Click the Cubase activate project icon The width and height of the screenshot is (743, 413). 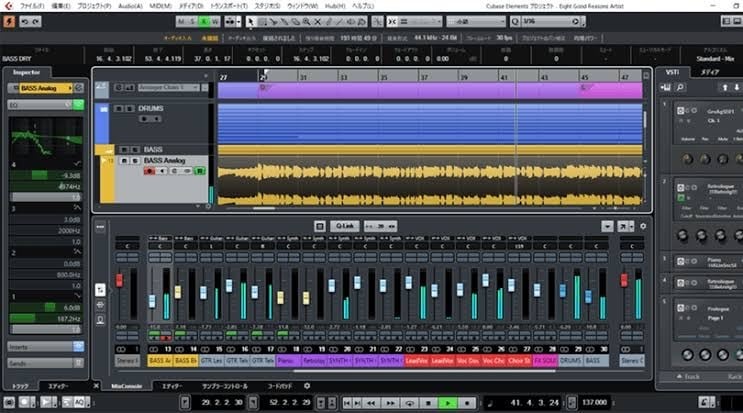tap(9, 22)
